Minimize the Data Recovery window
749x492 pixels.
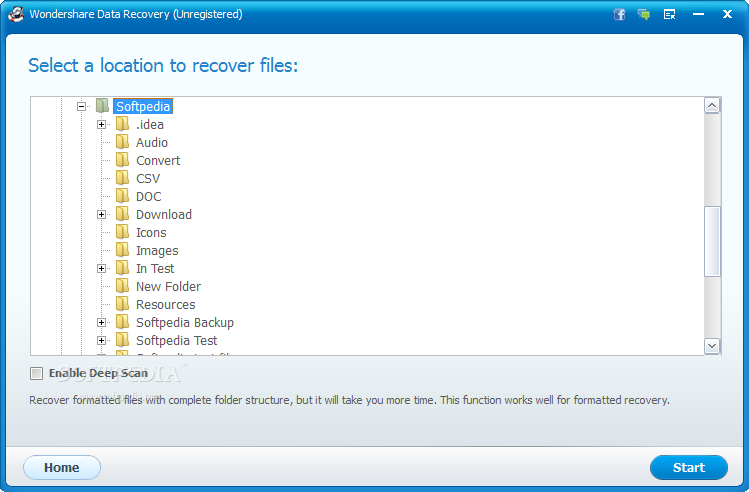698,14
